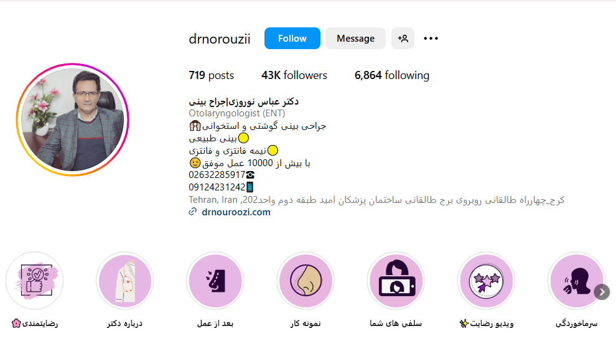
Task: Open the 43K followers list
Action: point(294,75)
